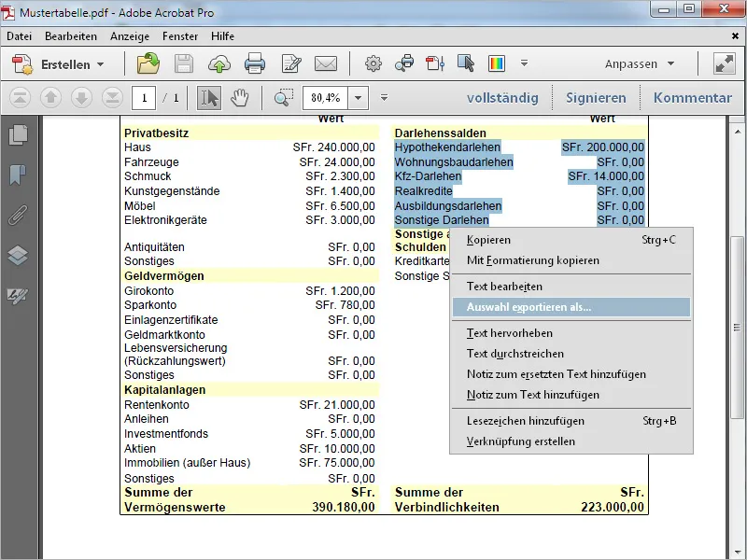Close the document with menu bar X
The width and height of the screenshot is (747, 560).
(735, 36)
